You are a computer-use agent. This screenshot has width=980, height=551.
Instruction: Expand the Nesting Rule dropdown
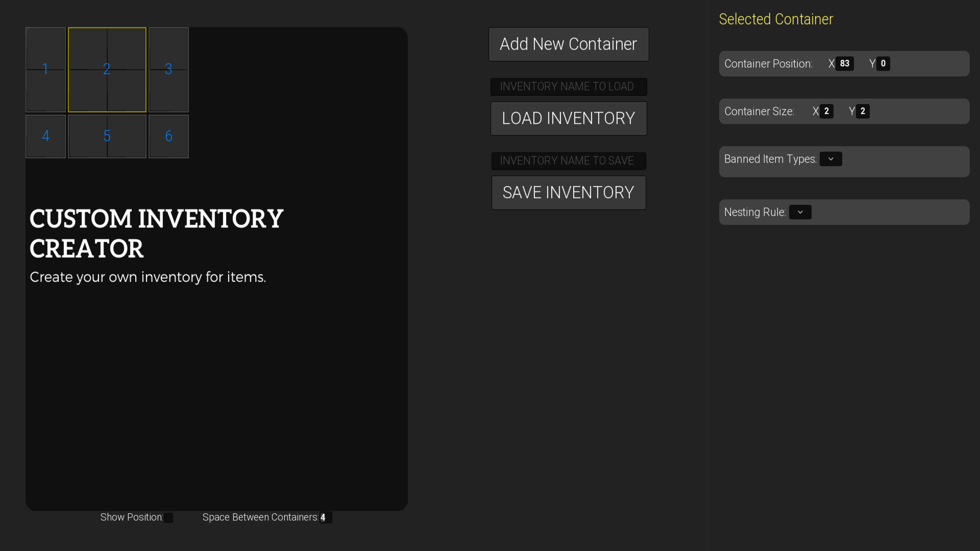[x=800, y=212]
